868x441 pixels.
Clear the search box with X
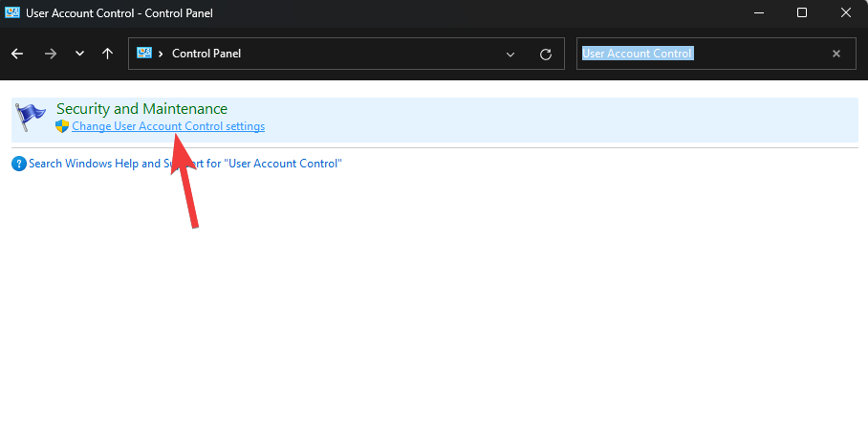836,54
